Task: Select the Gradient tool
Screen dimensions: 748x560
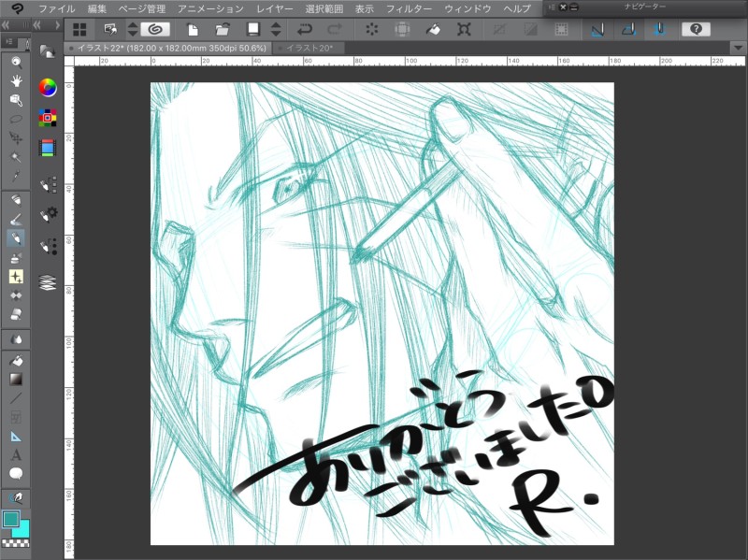Action: tap(16, 380)
